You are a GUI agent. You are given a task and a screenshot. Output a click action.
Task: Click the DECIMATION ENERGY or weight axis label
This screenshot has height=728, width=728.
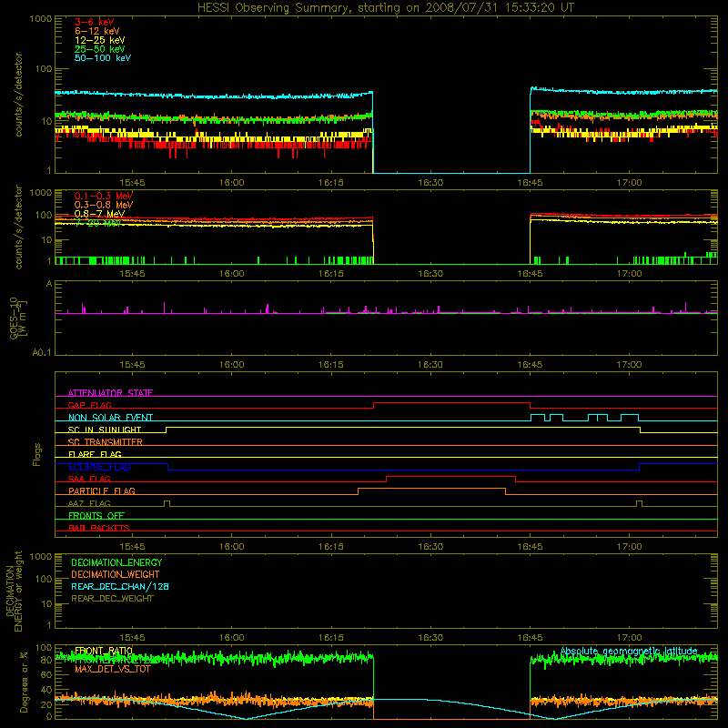pos(14,591)
